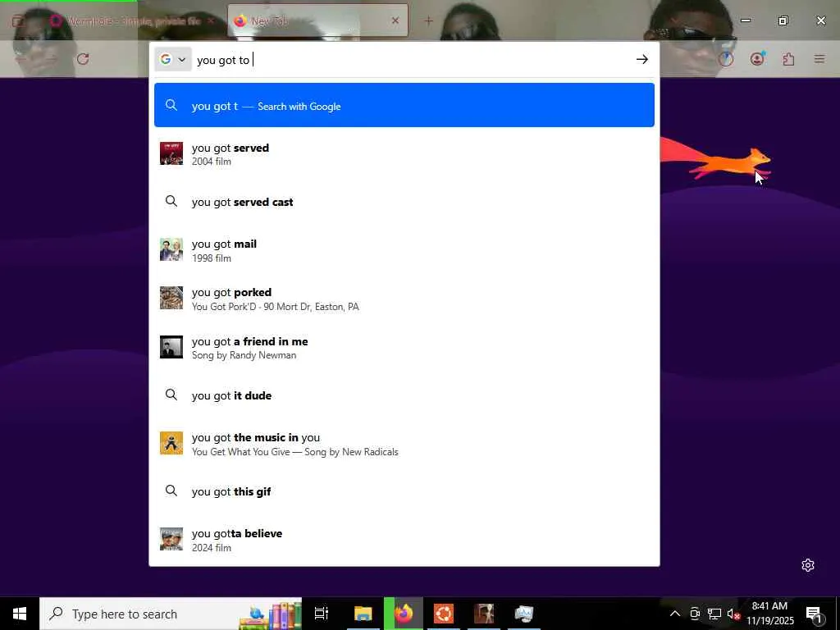Open the Ubuntu app from the taskbar

pos(444,614)
